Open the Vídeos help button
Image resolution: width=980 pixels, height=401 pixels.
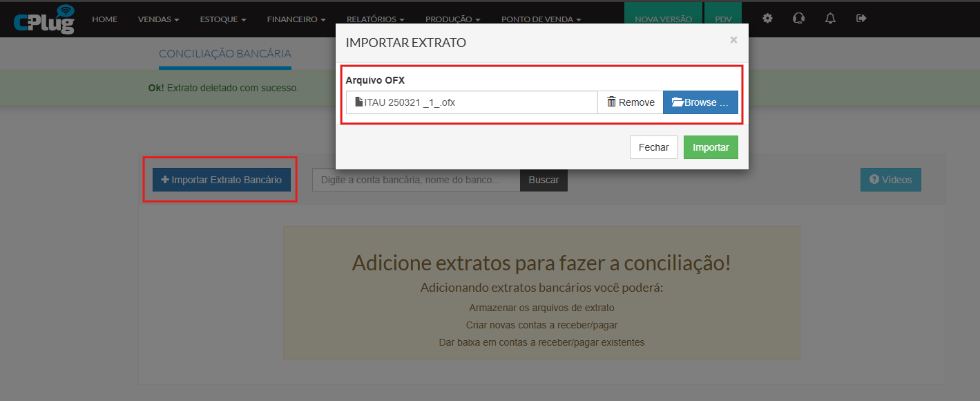(890, 180)
